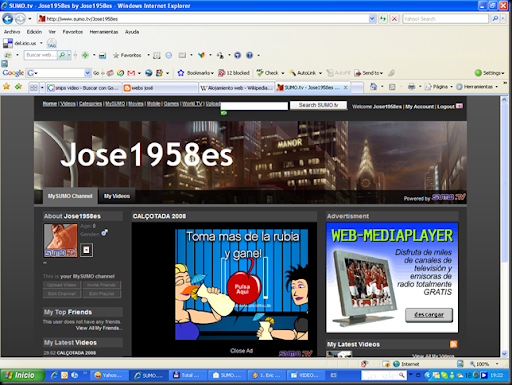Open the Archivo menu

12,32
